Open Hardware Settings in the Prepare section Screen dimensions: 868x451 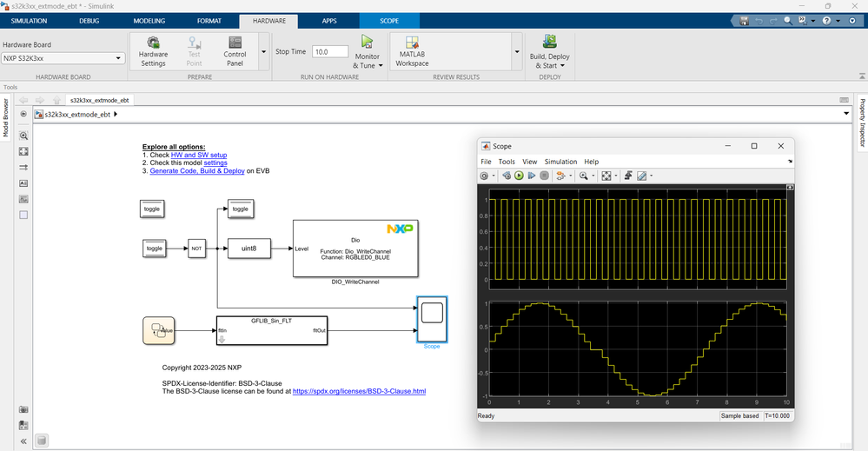pyautogui.click(x=153, y=51)
